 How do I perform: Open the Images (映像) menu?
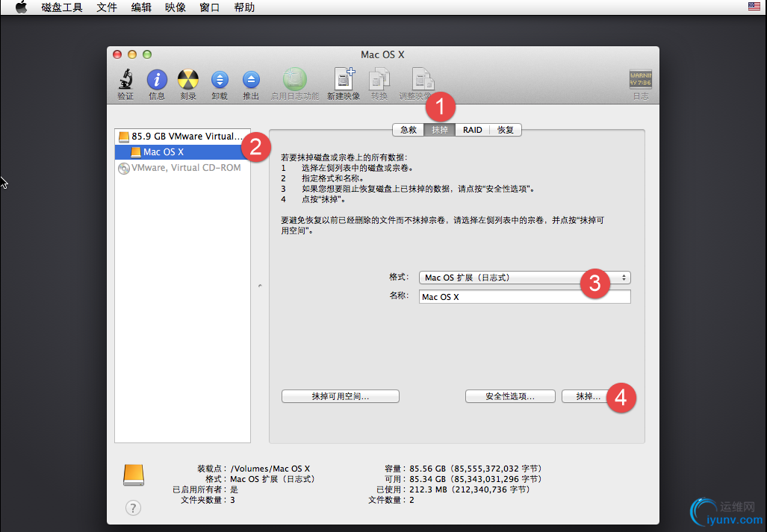pos(176,7)
